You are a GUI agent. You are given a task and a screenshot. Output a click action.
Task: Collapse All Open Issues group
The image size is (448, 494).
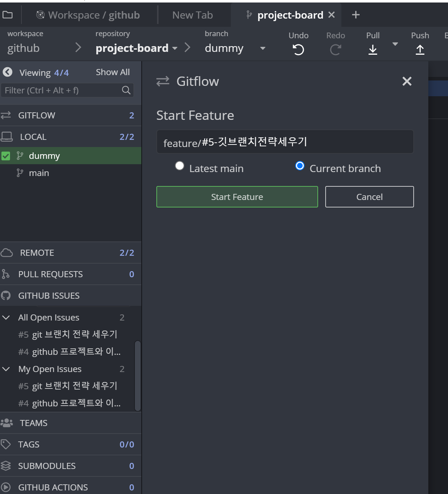pos(6,317)
